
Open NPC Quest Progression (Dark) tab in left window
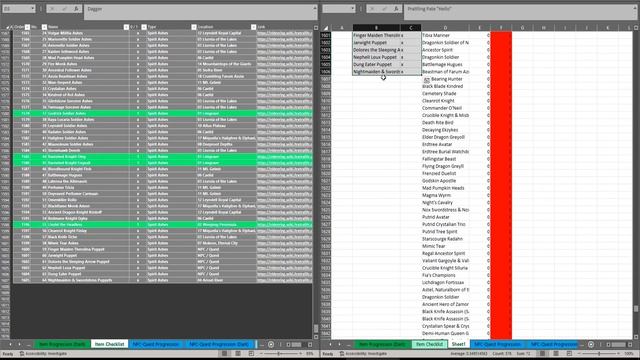(x=219, y=344)
